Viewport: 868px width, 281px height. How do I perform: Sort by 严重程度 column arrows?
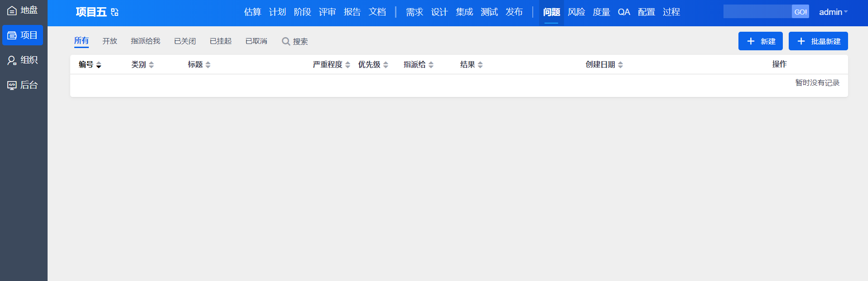347,65
